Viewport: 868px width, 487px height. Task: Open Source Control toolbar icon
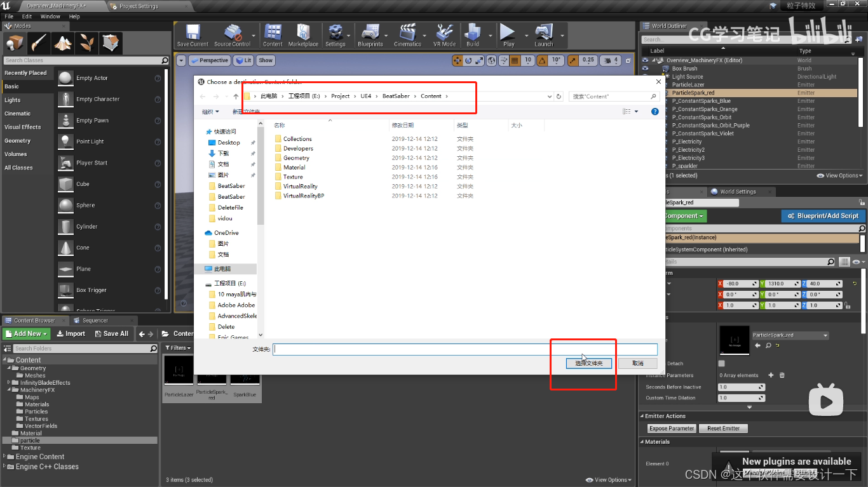click(232, 36)
